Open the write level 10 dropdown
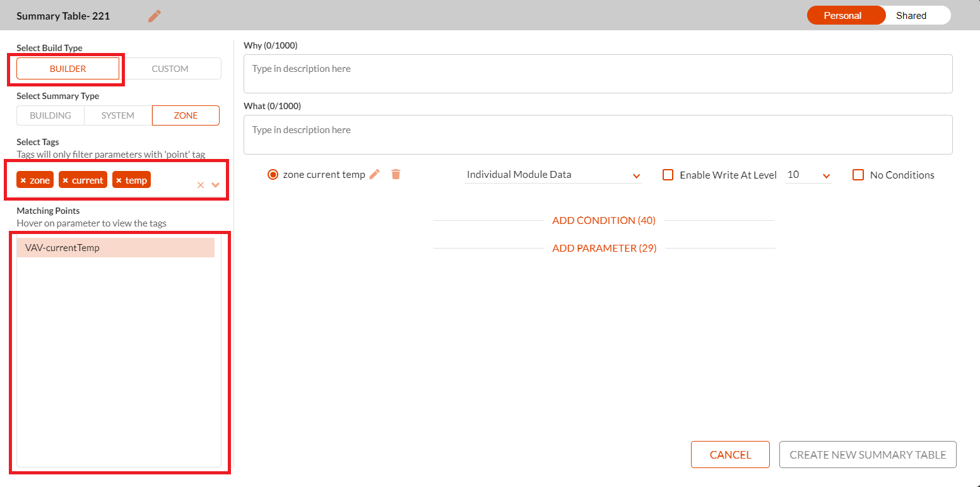This screenshot has width=980, height=487. [x=808, y=175]
